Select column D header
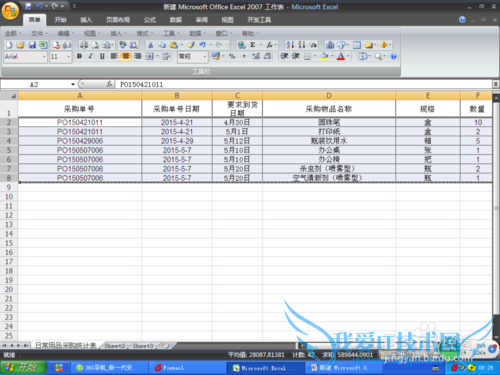The width and height of the screenshot is (500, 375). point(329,96)
